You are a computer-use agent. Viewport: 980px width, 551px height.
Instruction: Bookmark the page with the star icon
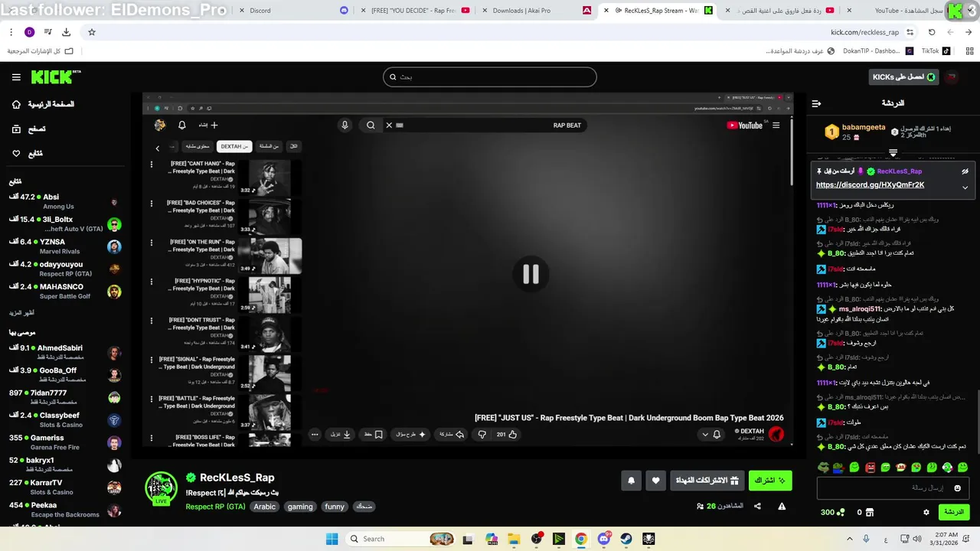[92, 32]
